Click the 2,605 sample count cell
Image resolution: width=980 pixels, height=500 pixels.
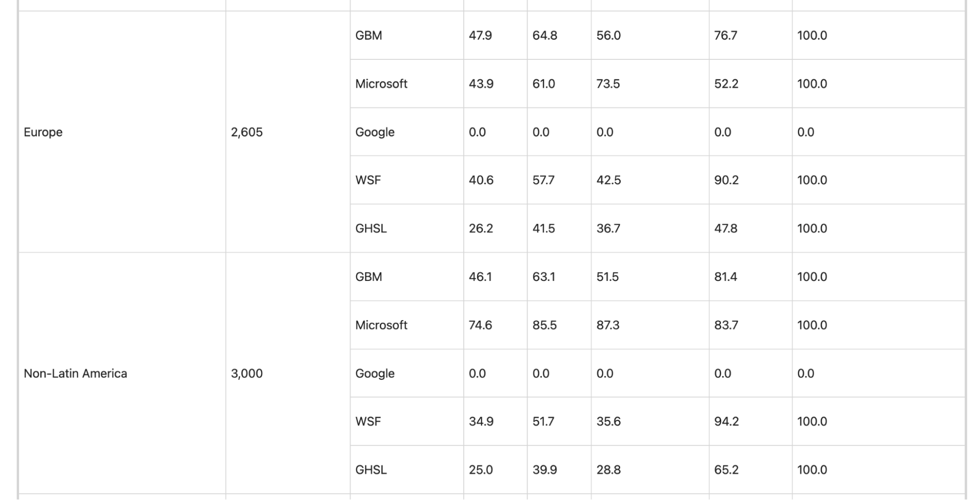(288, 132)
